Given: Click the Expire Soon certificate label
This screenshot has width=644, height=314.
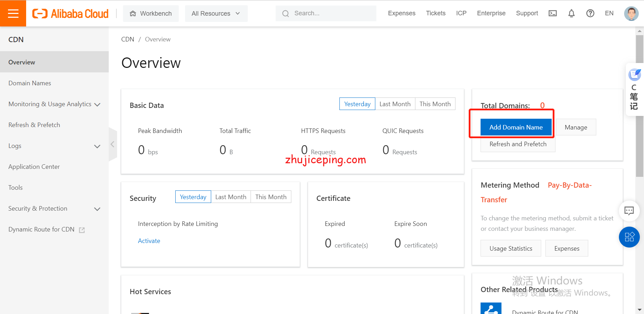Looking at the screenshot, I should click(411, 223).
